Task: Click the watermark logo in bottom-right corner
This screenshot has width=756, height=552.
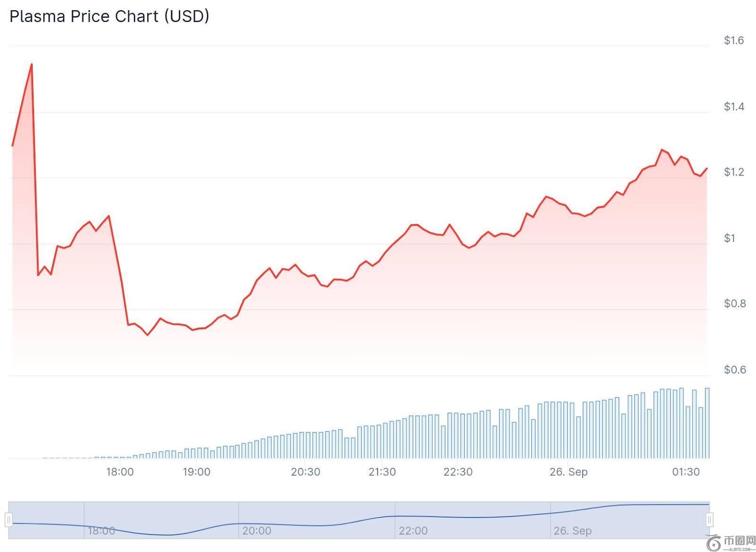Action: [731, 543]
